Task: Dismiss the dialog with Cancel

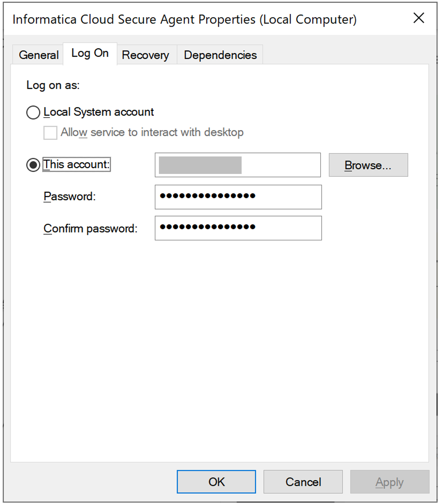Action: 303,481
